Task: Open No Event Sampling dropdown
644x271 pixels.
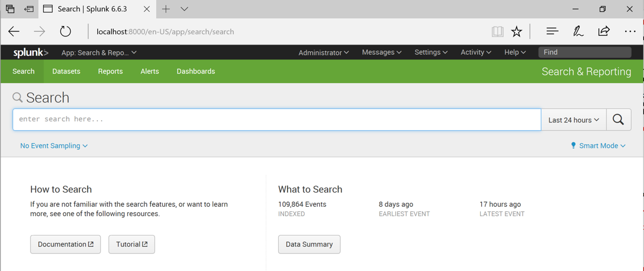Action: pos(54,146)
